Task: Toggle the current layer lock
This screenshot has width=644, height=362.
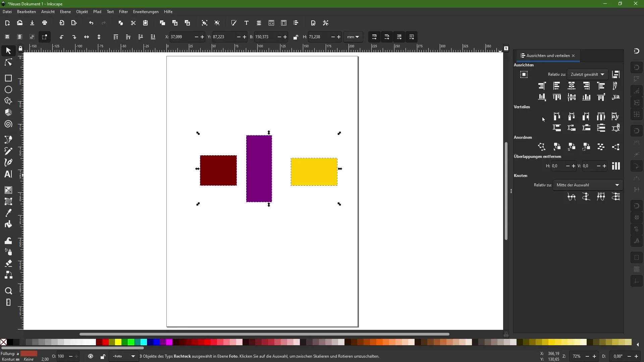Action: click(x=103, y=356)
